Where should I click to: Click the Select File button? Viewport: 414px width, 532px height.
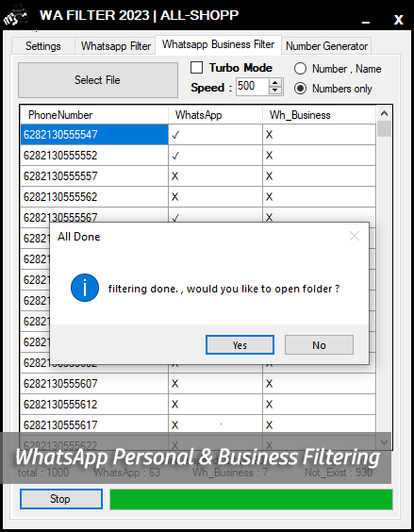coord(98,80)
